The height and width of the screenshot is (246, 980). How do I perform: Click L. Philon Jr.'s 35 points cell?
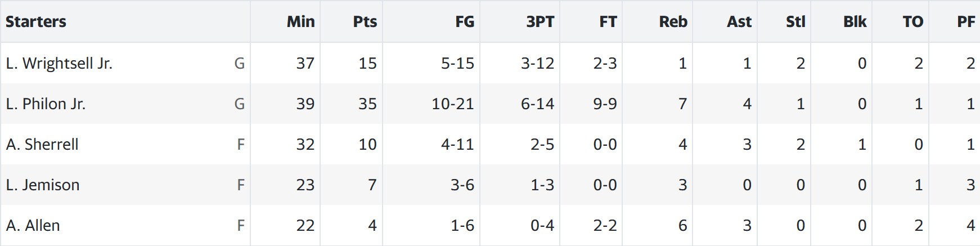[x=367, y=104]
